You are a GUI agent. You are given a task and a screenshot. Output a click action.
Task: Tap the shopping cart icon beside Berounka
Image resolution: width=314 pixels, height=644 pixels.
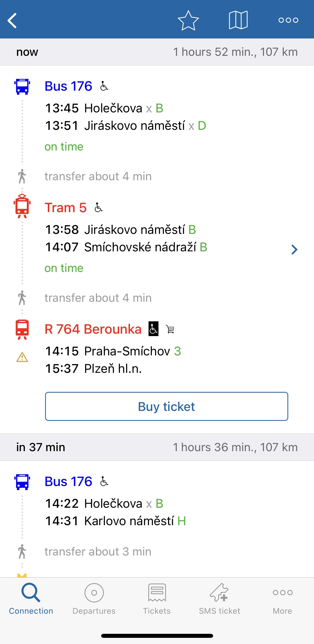click(170, 329)
